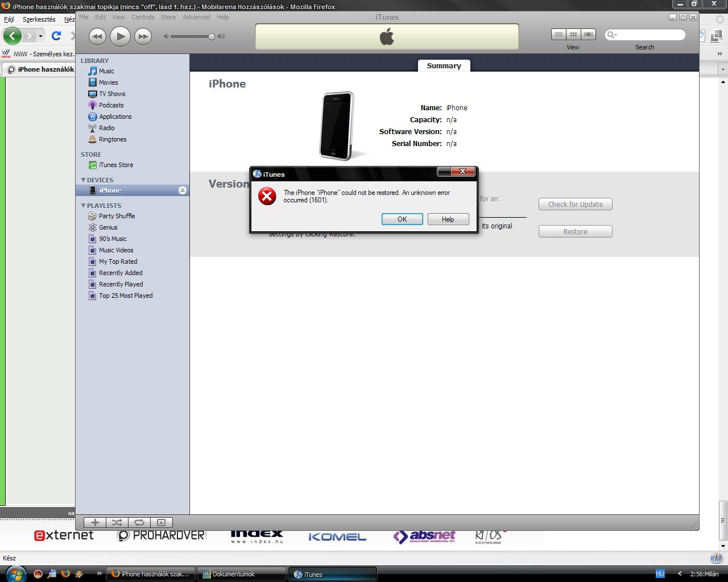Toggle repeat button at bottom
This screenshot has height=582, width=728.
click(x=139, y=522)
